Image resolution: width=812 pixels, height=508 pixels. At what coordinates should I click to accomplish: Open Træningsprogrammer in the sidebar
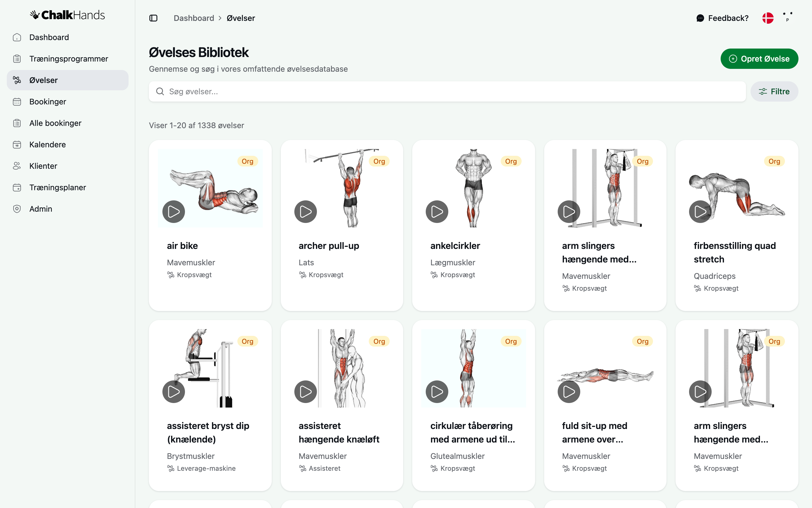coord(67,59)
